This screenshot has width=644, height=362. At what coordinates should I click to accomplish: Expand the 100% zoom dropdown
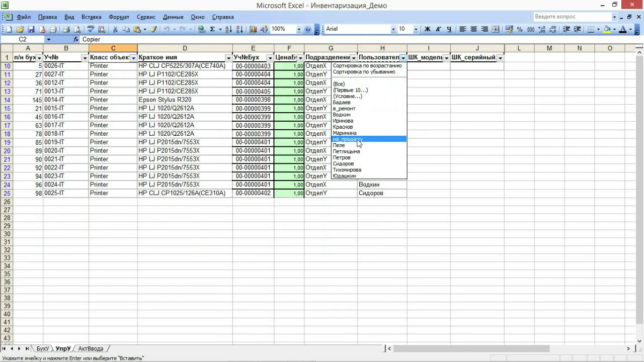click(x=299, y=29)
